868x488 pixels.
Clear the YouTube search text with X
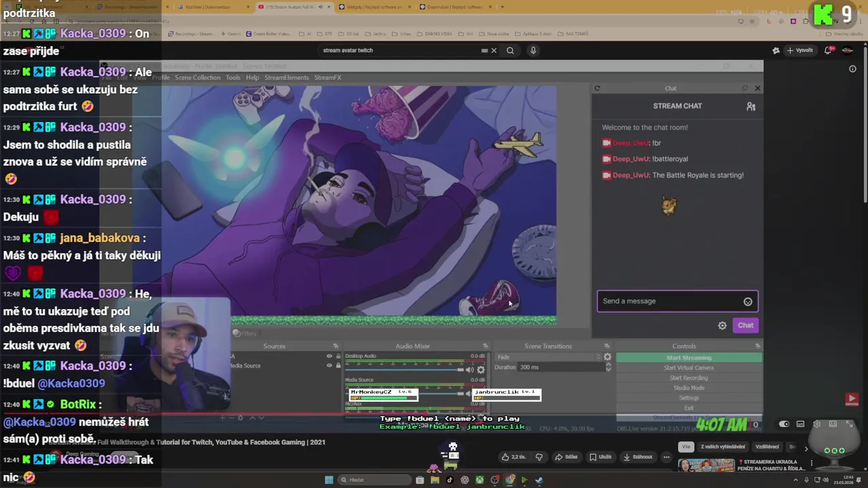494,50
